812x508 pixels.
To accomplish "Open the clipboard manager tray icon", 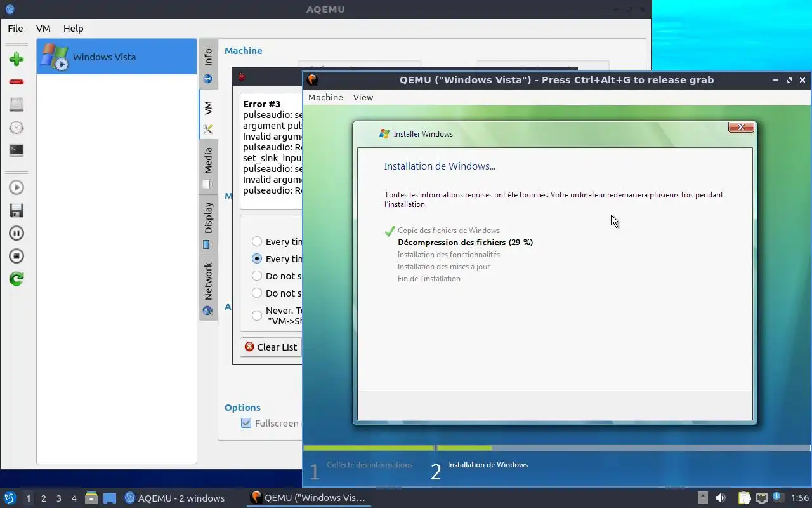I will [x=745, y=498].
